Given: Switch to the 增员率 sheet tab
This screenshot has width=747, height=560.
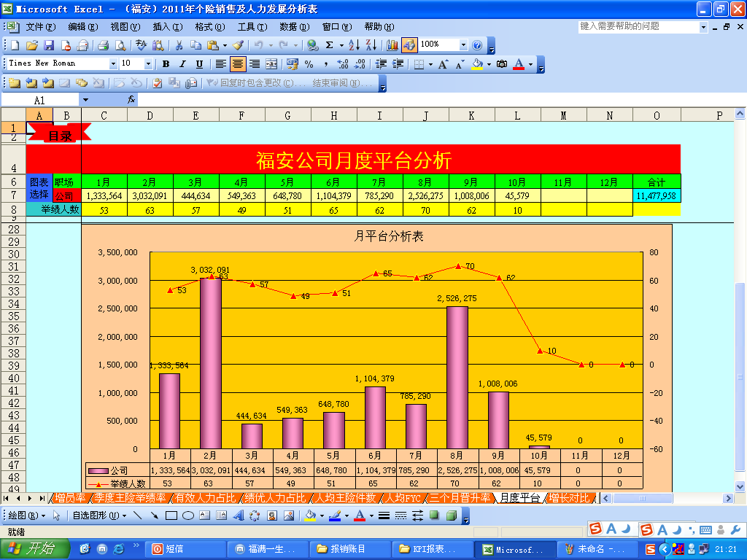Looking at the screenshot, I should pyautogui.click(x=70, y=498).
